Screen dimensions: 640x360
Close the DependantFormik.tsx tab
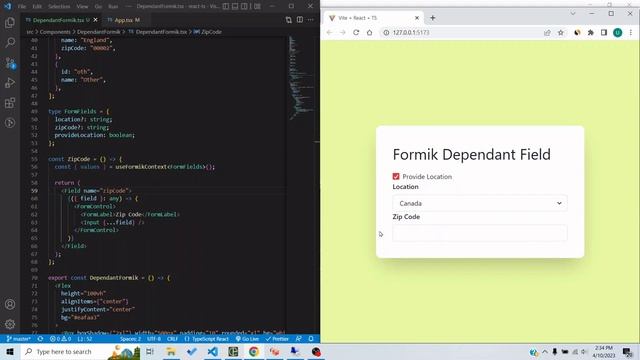96,20
